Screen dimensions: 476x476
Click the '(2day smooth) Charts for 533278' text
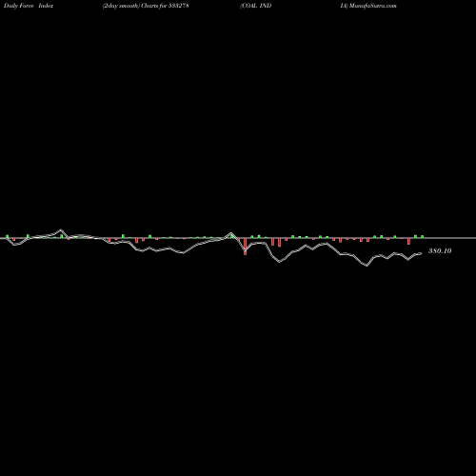click(146, 6)
